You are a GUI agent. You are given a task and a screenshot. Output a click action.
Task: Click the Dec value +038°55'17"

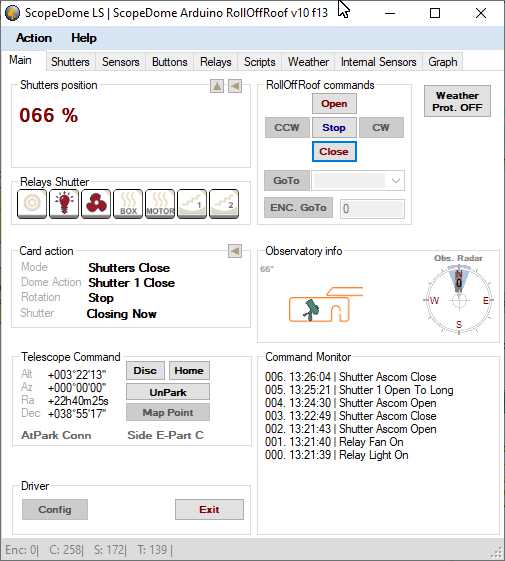(77, 414)
